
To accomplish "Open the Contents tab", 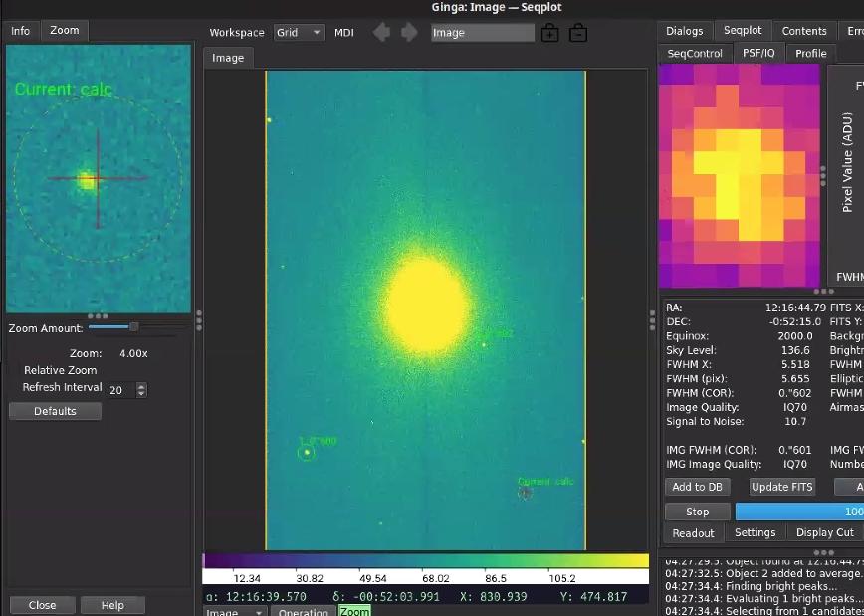I will coord(804,31).
